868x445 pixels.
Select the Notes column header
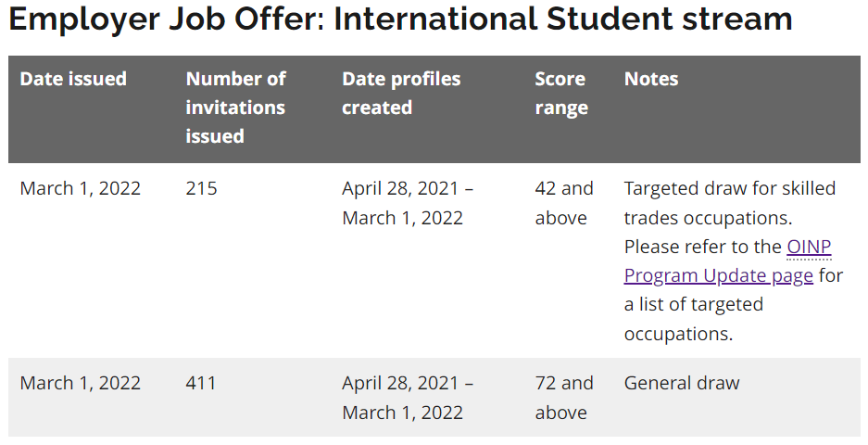651,79
